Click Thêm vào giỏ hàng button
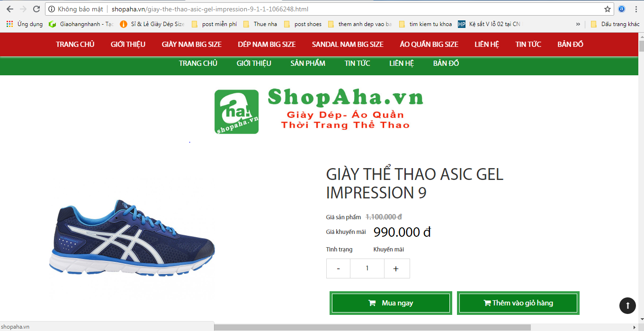Screen dimensions: 644x331 point(518,303)
